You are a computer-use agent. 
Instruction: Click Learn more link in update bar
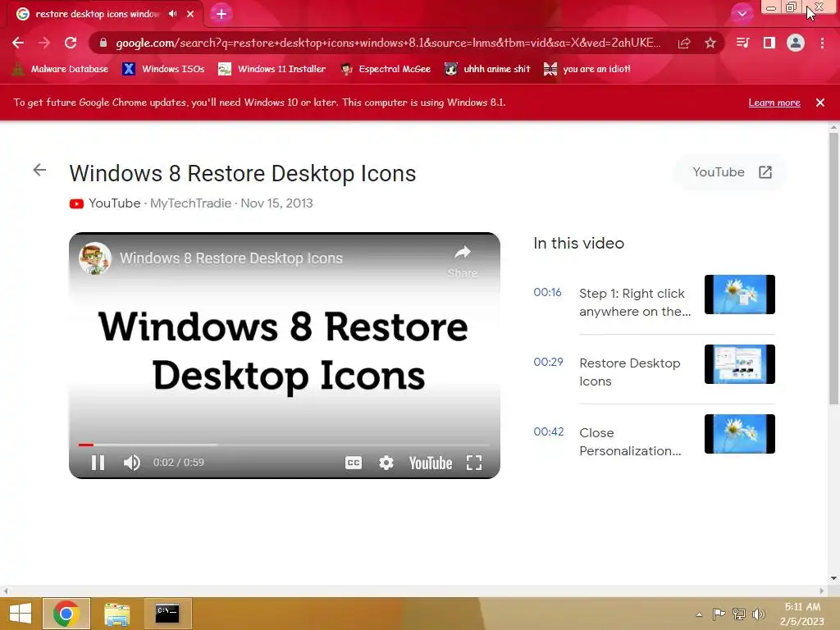(774, 103)
